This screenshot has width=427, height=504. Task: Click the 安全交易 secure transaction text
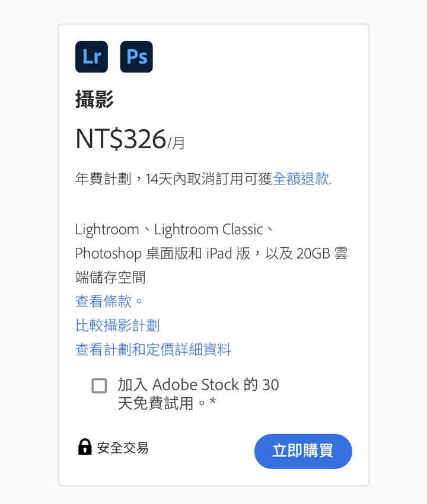(x=123, y=448)
